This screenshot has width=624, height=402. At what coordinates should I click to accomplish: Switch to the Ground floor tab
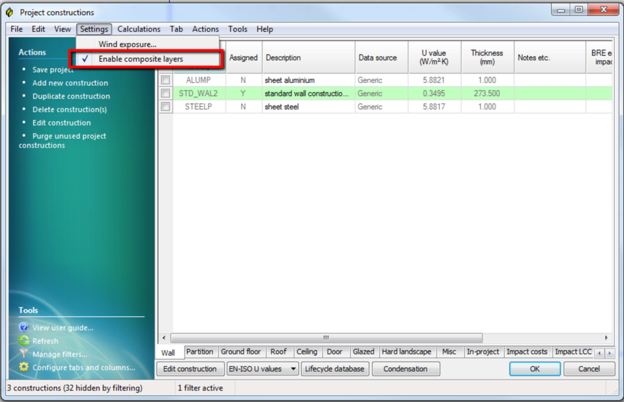(x=240, y=352)
